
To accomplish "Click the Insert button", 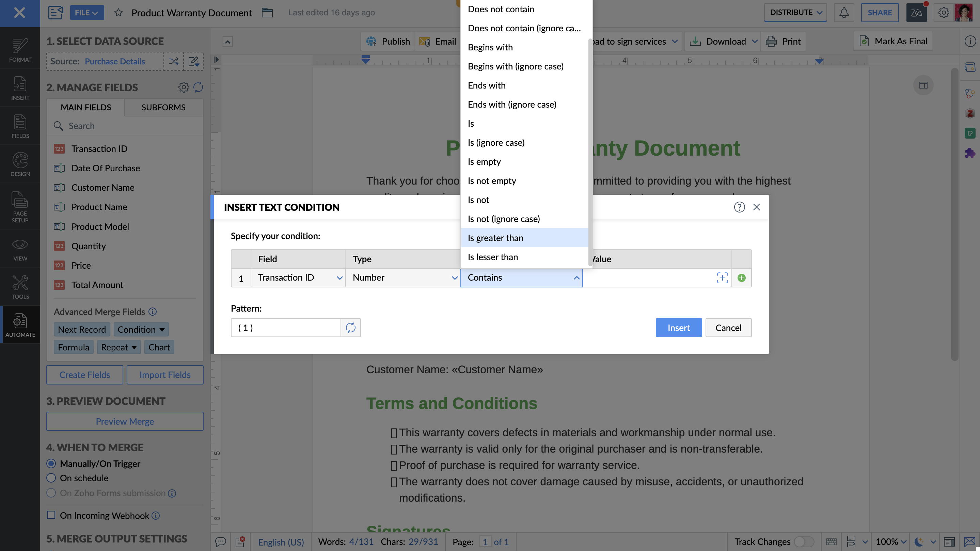I will pos(678,328).
